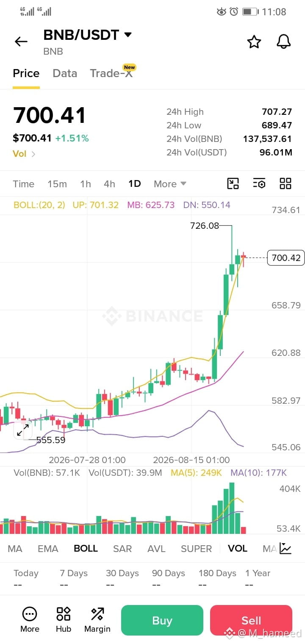Tap the 7 Days performance label

coord(73,573)
